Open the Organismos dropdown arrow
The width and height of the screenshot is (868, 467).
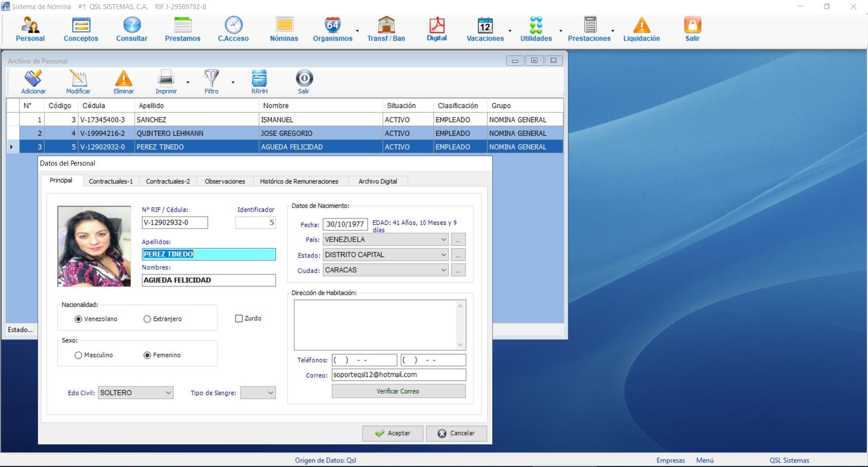point(357,31)
